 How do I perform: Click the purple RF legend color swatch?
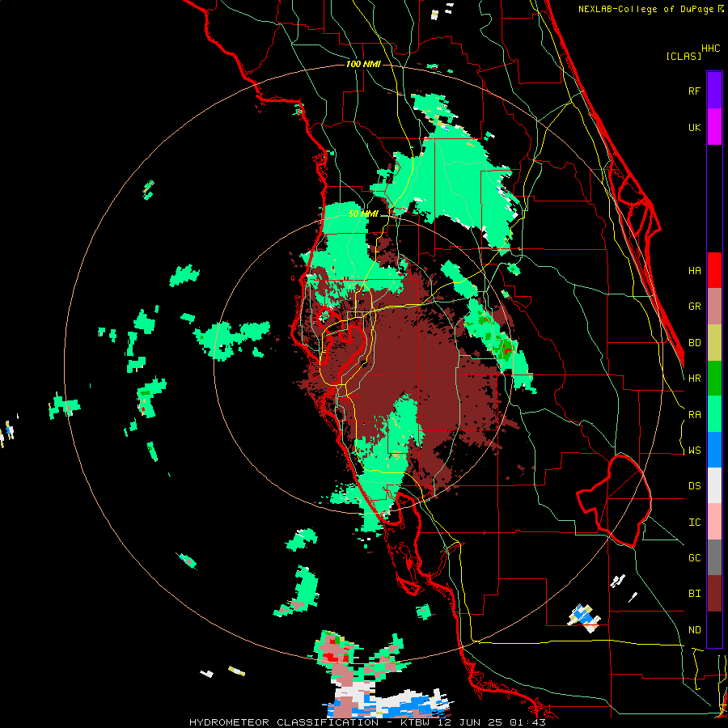pos(714,91)
